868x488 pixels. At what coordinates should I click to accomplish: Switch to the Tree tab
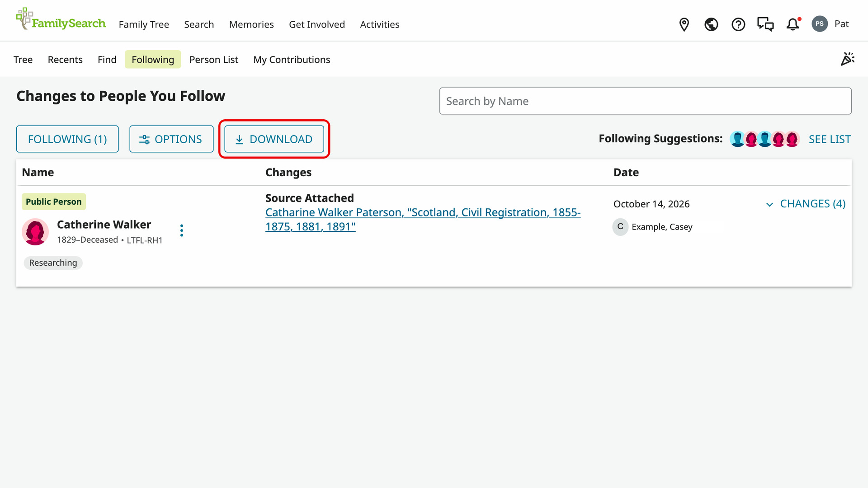point(23,60)
